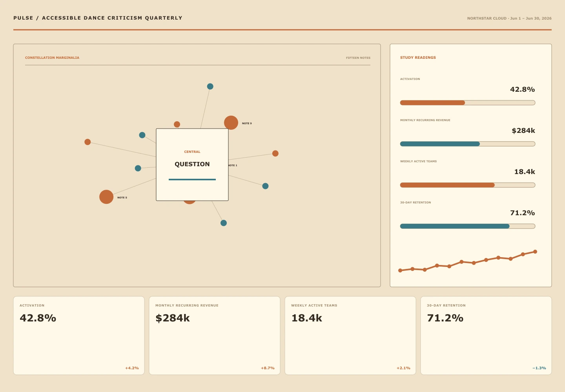Click the Activation progress bar
Viewport: 565px width, 392px height.
click(x=468, y=103)
